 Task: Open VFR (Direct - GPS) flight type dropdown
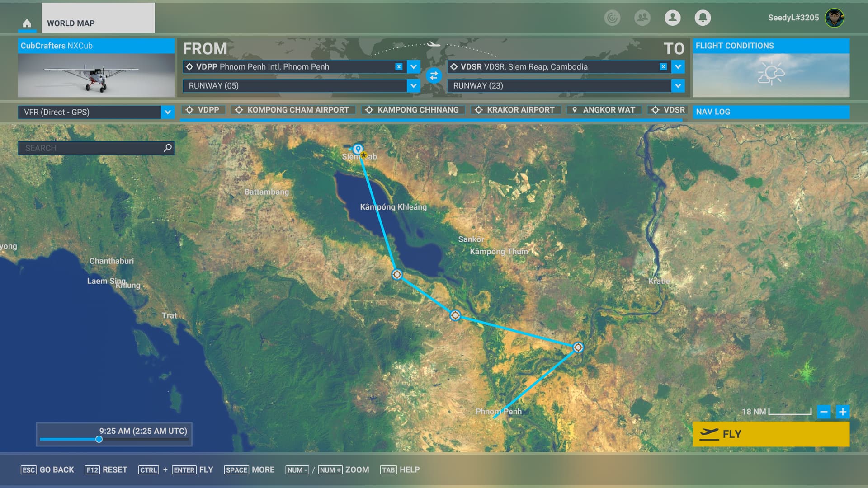pyautogui.click(x=168, y=112)
